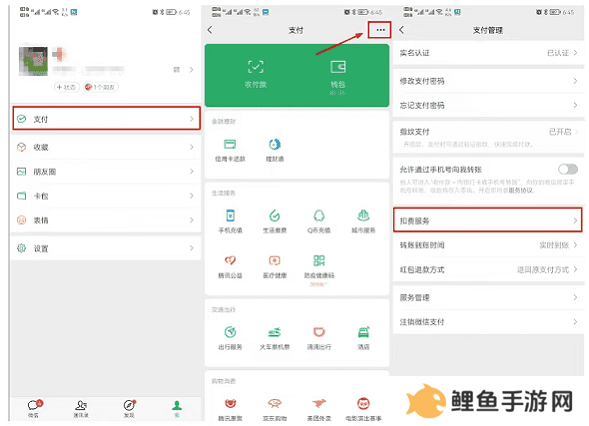
Task: Switch to the 通讯录 contacts tab
Action: pyautogui.click(x=81, y=408)
